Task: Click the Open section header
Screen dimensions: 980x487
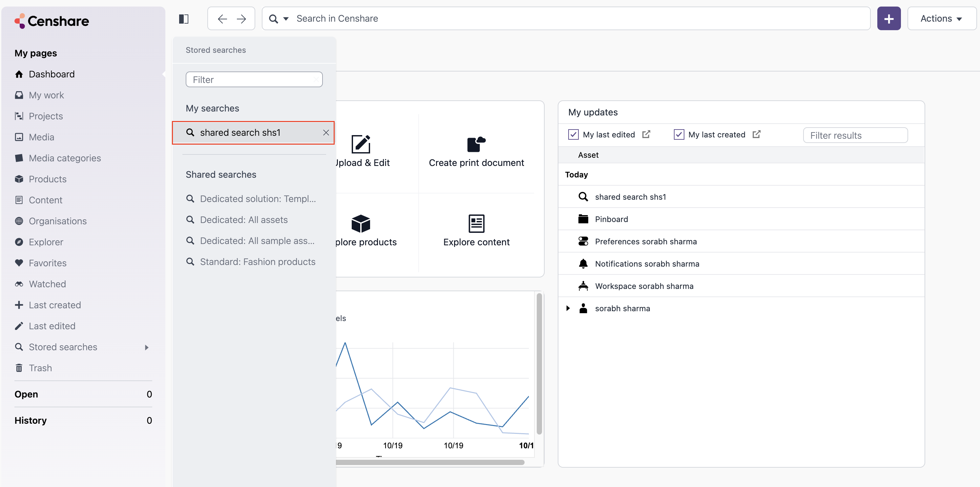Action: tap(26, 394)
